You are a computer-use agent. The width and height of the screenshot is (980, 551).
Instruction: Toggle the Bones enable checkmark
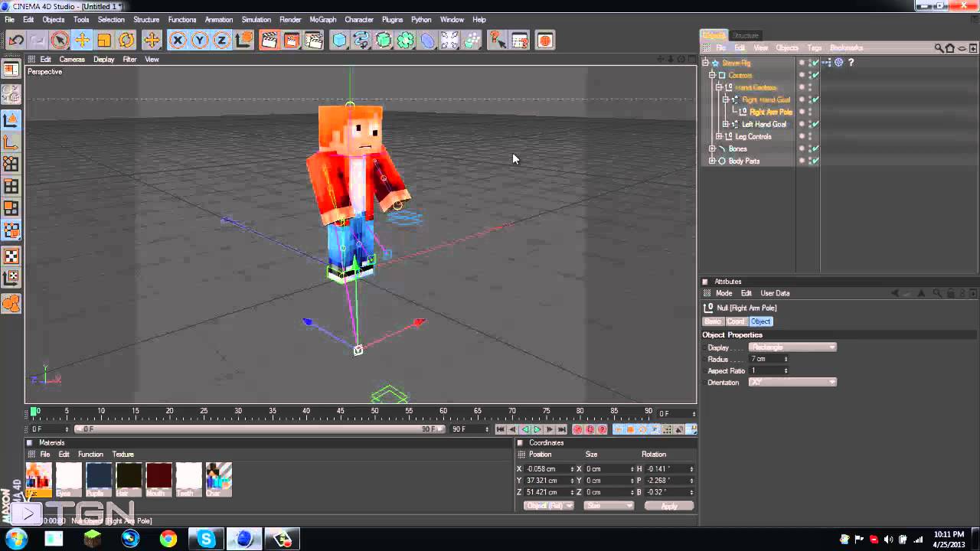tap(815, 148)
